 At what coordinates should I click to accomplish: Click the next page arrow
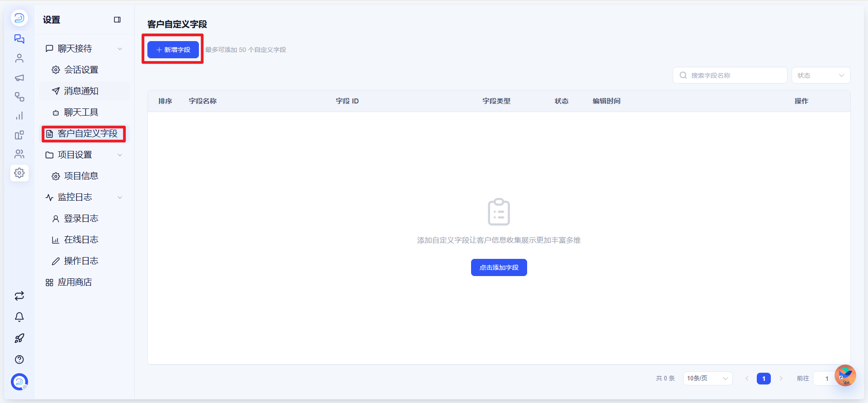781,379
